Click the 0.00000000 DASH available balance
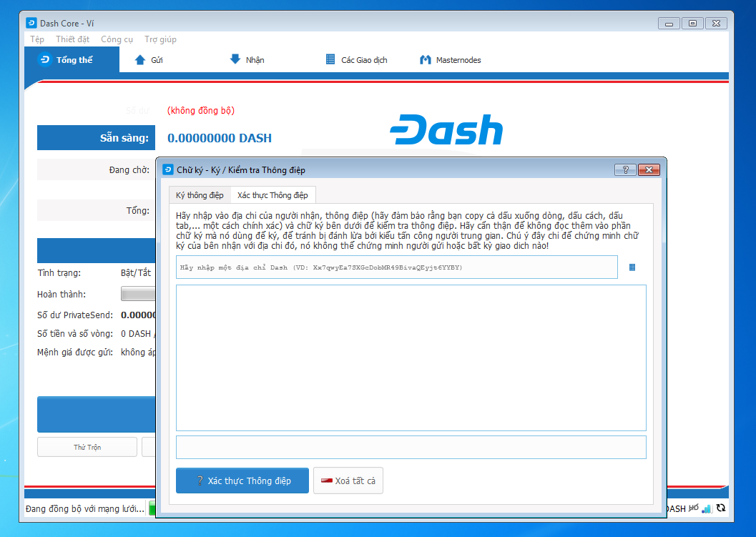This screenshot has width=756, height=537. (220, 138)
